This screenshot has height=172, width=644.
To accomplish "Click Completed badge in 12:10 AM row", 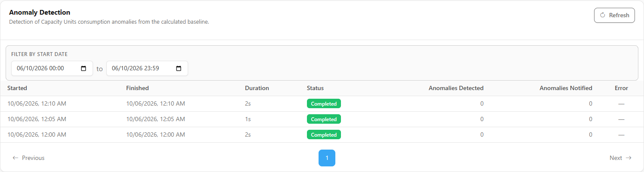I will point(324,103).
